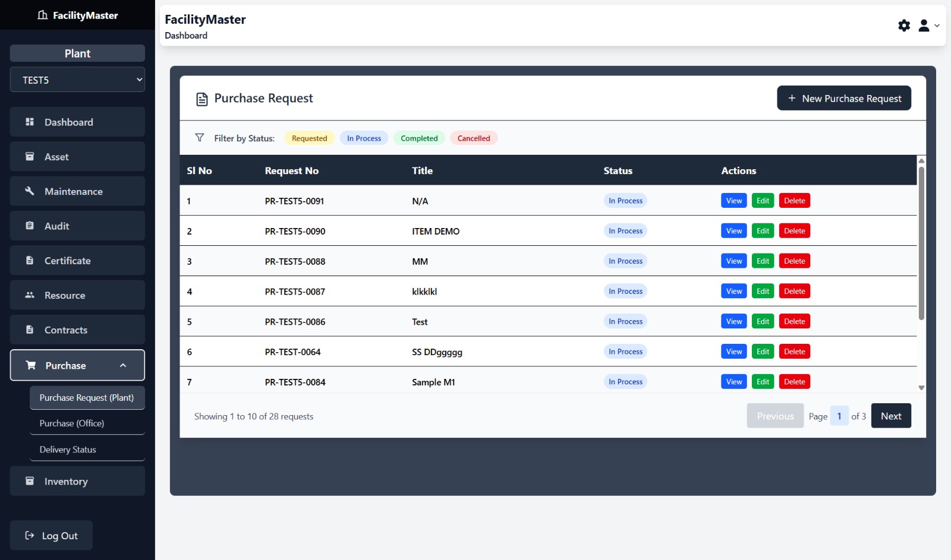This screenshot has height=560, width=951.
Task: Click the Maintenance wrench icon
Action: 30,191
